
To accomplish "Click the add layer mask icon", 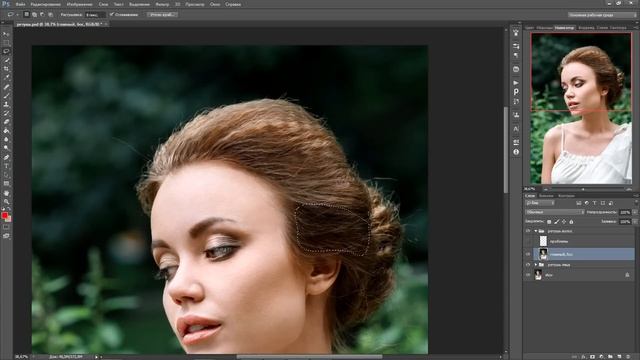I will pos(592,357).
